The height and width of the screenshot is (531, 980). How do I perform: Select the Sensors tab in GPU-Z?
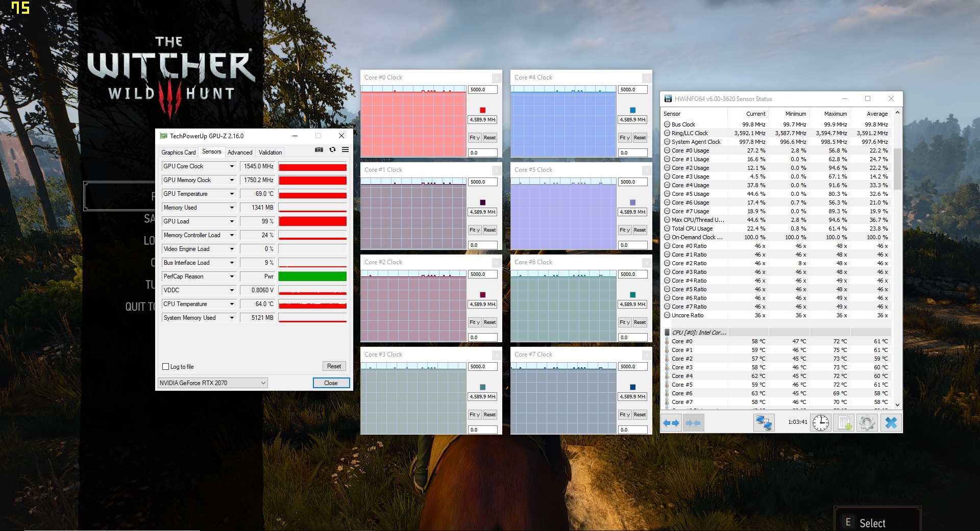[x=211, y=152]
